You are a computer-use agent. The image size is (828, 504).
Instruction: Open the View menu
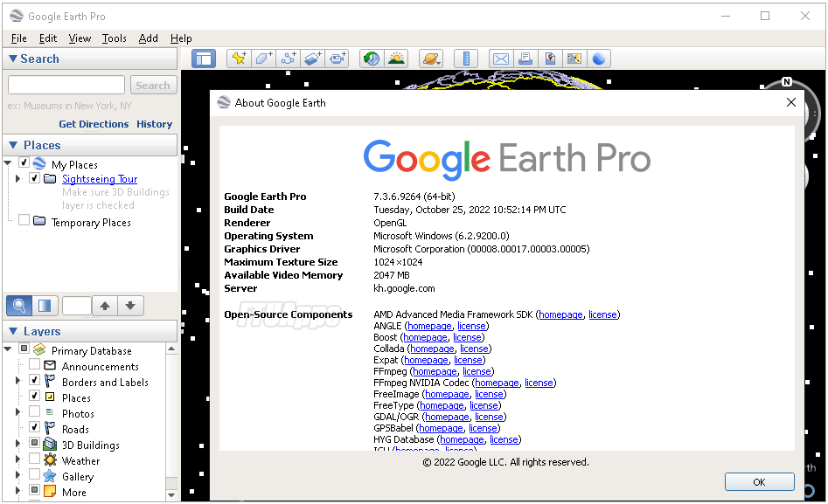(x=80, y=38)
